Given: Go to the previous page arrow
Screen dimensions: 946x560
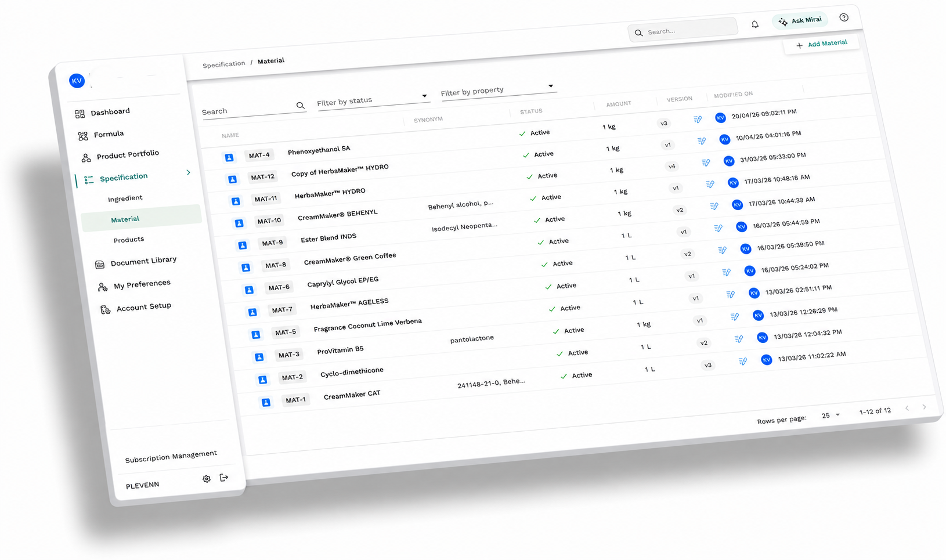Looking at the screenshot, I should (x=907, y=409).
